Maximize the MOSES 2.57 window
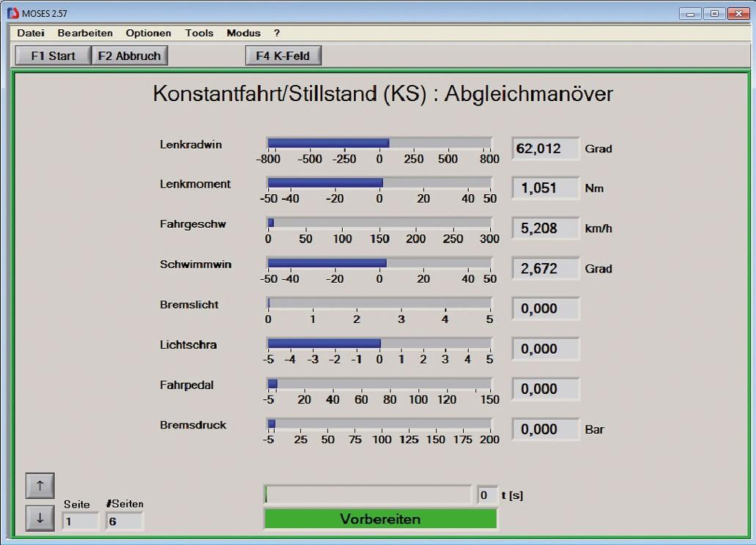Screen dimensions: 756x545 click(x=714, y=13)
